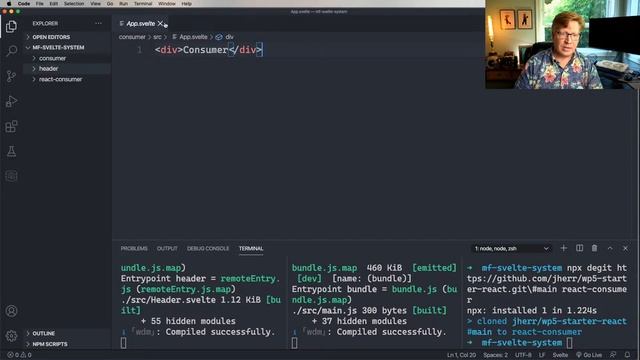Open the Search view in activity bar
640x360 pixels.
coord(11,51)
